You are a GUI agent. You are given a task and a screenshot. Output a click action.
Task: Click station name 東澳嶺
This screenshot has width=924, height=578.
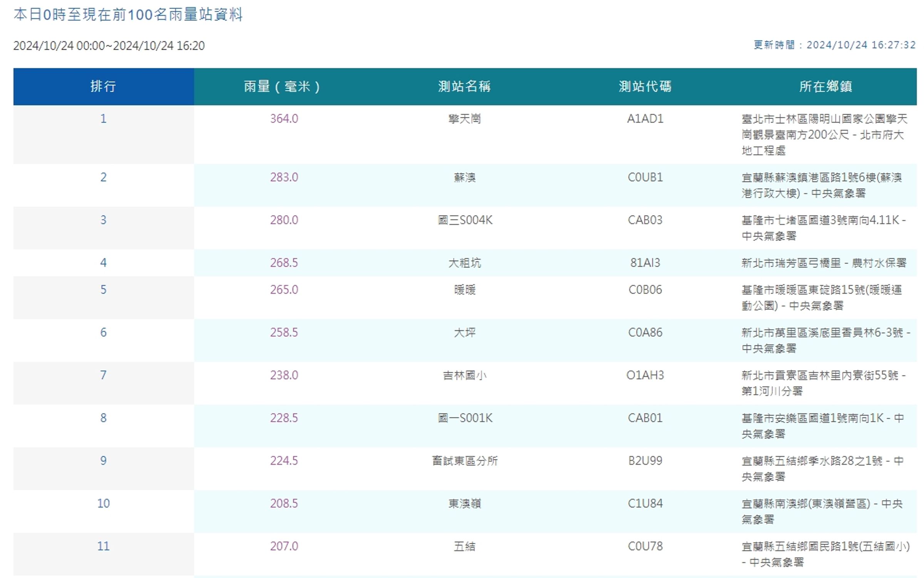465,503
